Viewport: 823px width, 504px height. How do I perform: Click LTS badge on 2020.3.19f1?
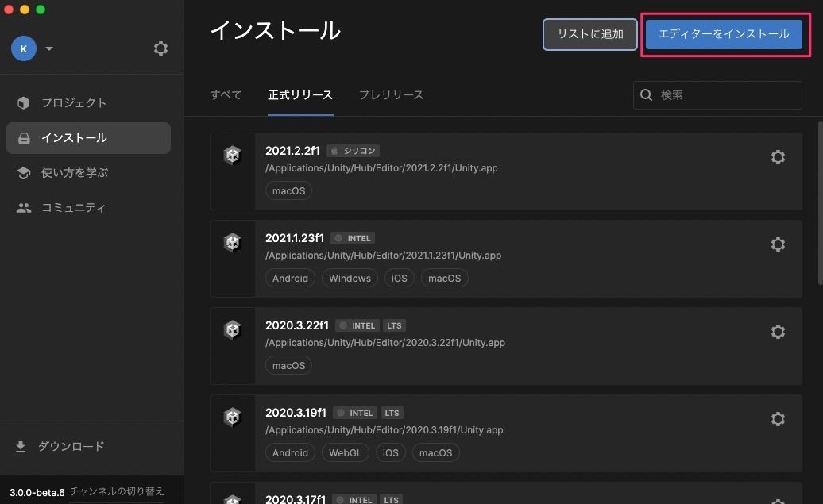point(392,413)
